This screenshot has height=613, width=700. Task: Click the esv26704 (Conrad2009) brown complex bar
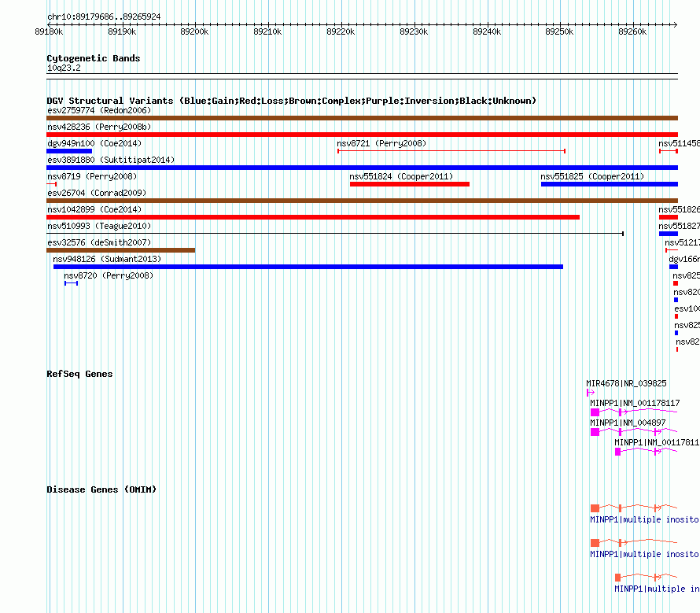click(362, 201)
